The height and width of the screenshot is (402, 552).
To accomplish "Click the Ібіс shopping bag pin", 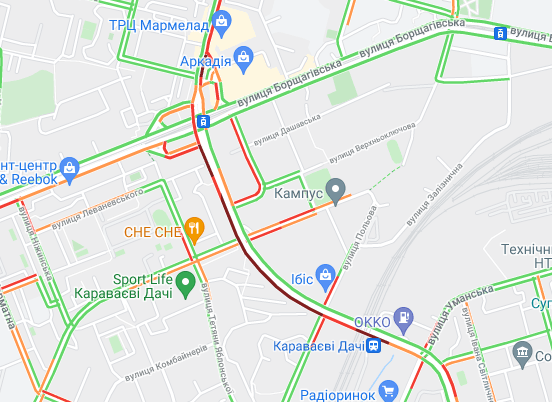I will (326, 278).
